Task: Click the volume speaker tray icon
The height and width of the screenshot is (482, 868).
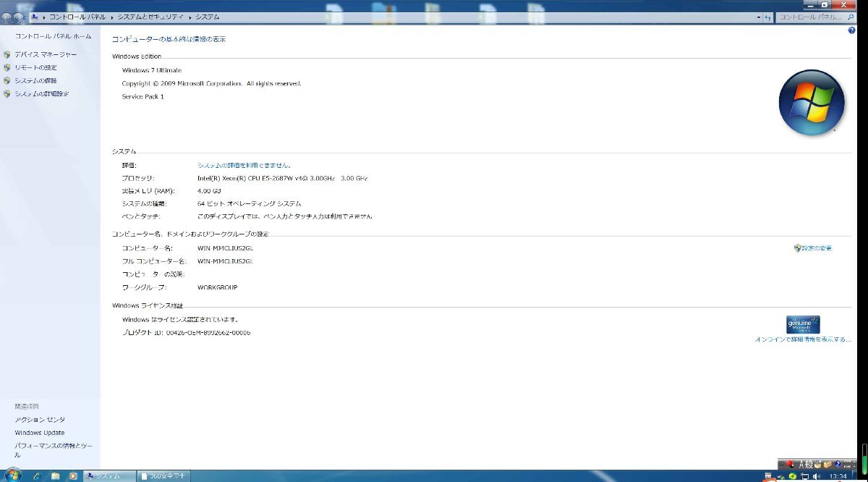Action: (x=817, y=476)
